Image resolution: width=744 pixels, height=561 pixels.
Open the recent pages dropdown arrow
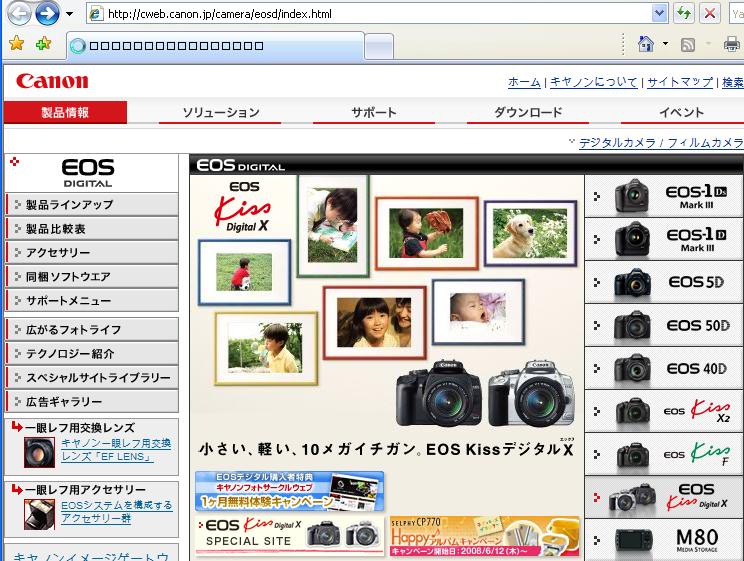pos(69,14)
